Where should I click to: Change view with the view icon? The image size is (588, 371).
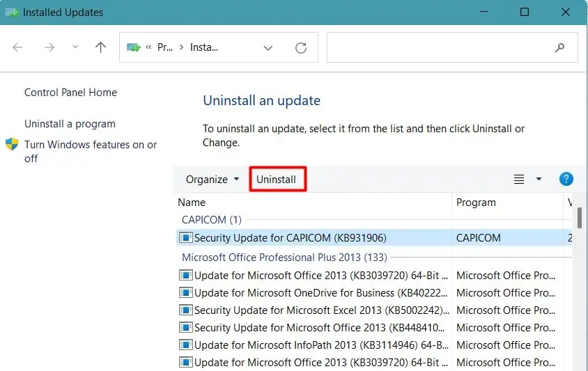pyautogui.click(x=519, y=180)
